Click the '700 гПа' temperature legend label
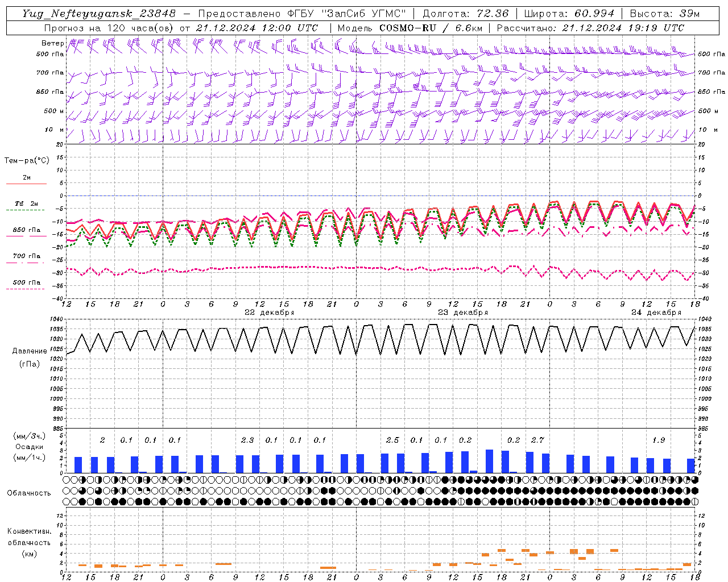This screenshot has width=728, height=582. [x=27, y=256]
